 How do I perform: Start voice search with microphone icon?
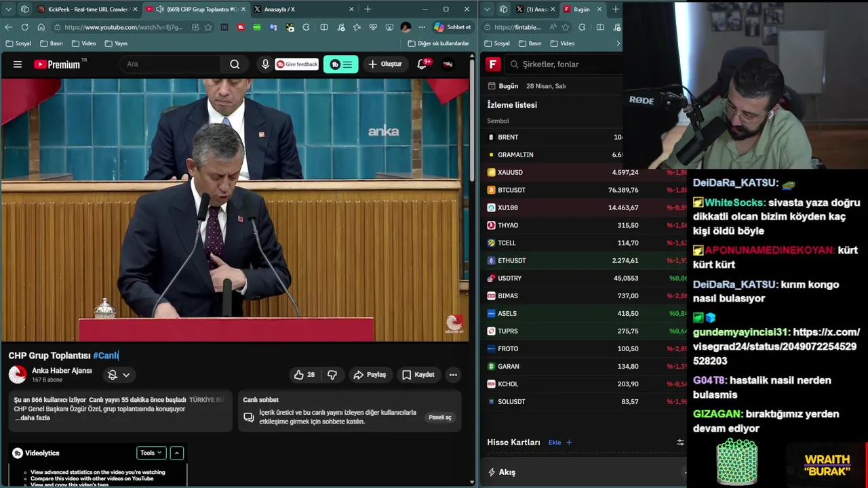[265, 64]
